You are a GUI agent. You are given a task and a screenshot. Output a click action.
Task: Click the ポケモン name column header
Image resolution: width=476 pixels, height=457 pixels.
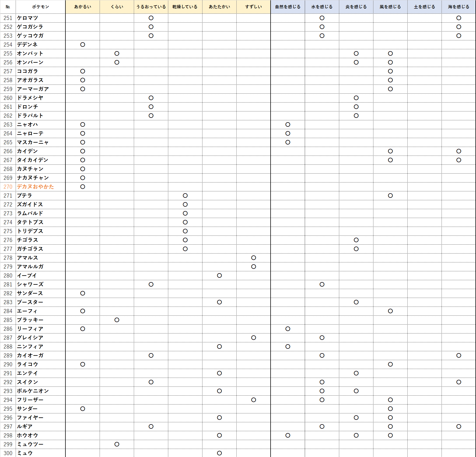pos(40,7)
